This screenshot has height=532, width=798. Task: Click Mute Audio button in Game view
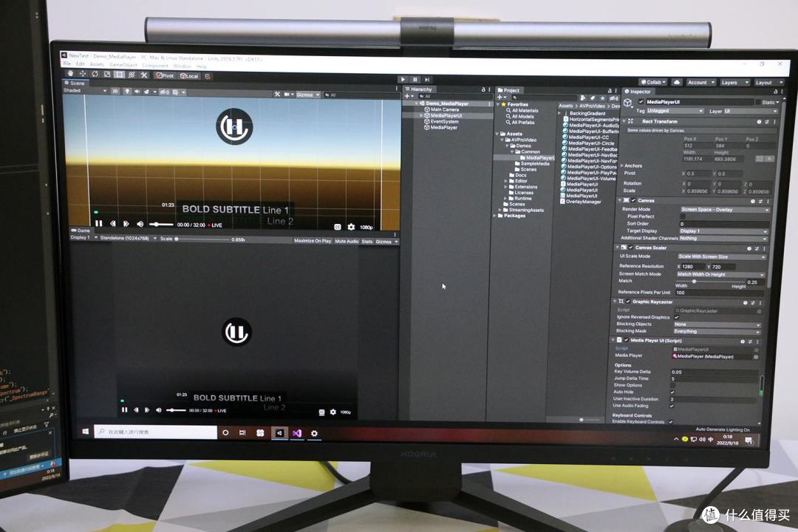(x=347, y=242)
